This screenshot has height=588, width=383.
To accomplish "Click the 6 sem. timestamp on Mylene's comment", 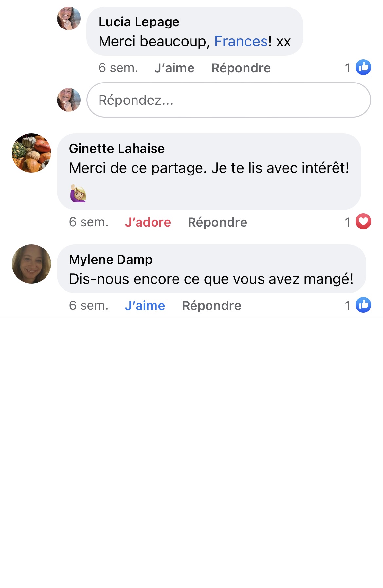I will pyautogui.click(x=89, y=306).
